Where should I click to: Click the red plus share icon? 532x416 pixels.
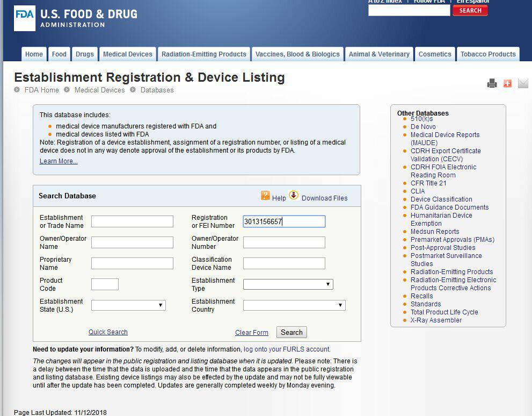click(x=507, y=83)
